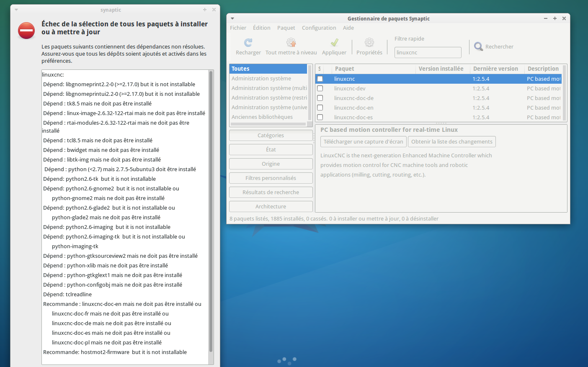Image resolution: width=588 pixels, height=367 pixels.
Task: Open the Paquet menu
Action: tap(286, 28)
